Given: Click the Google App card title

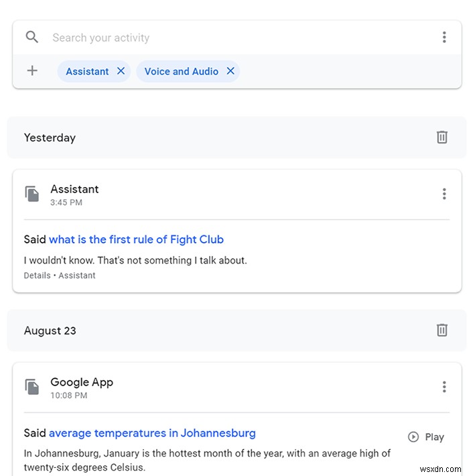Looking at the screenshot, I should [x=82, y=382].
